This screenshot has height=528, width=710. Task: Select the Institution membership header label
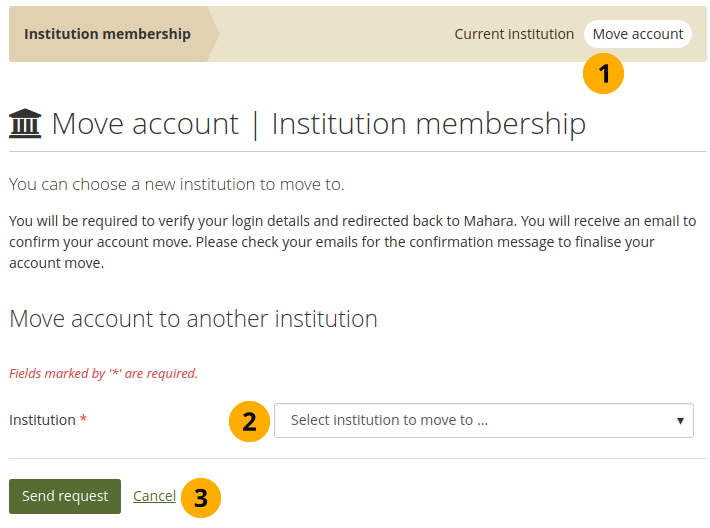coord(107,34)
